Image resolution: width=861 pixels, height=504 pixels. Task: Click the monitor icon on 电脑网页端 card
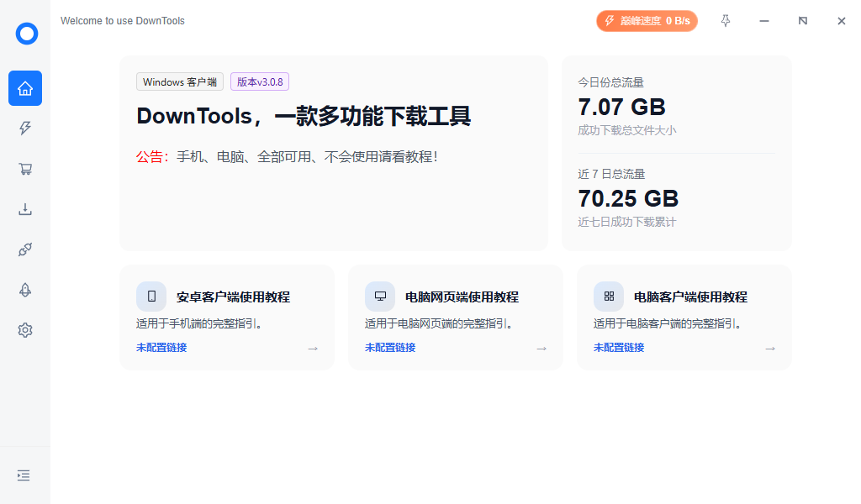click(380, 297)
